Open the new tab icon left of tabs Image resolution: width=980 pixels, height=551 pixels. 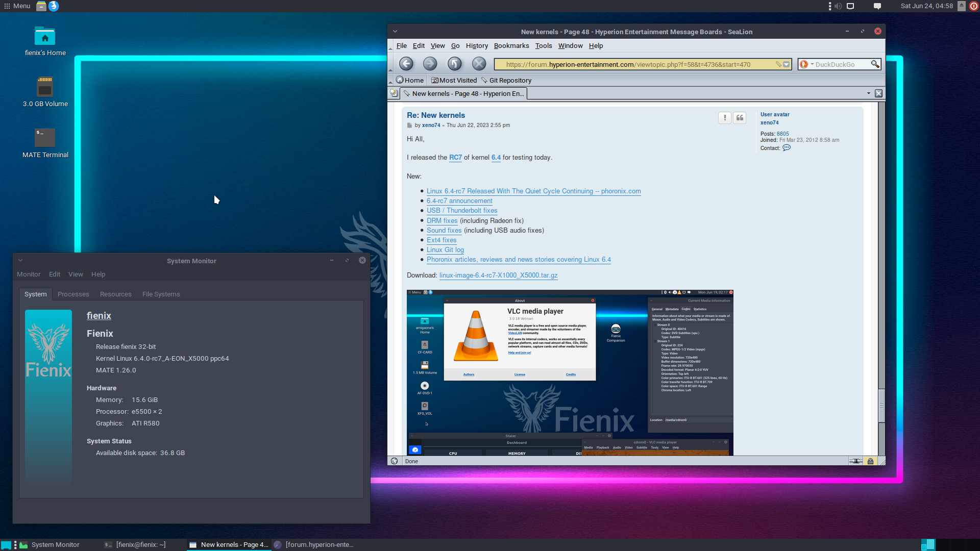click(x=394, y=93)
